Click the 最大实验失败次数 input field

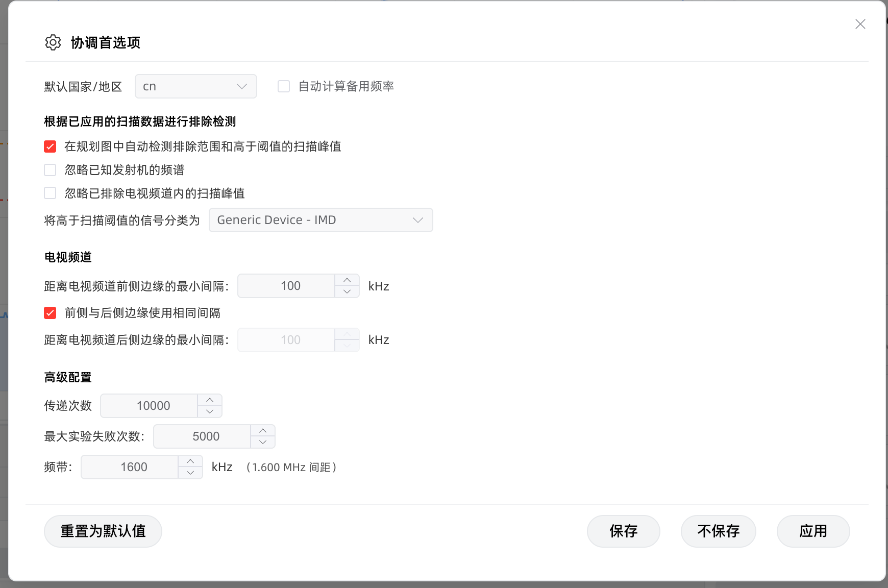pyautogui.click(x=203, y=436)
